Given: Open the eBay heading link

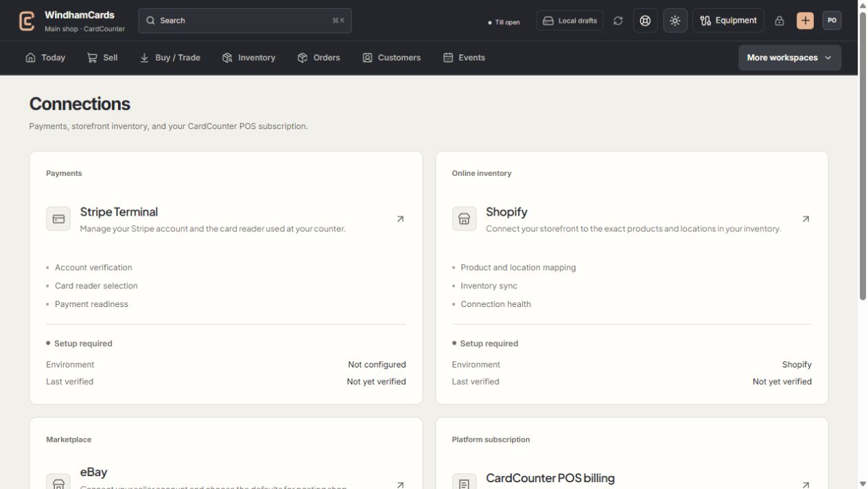Looking at the screenshot, I should (x=93, y=472).
